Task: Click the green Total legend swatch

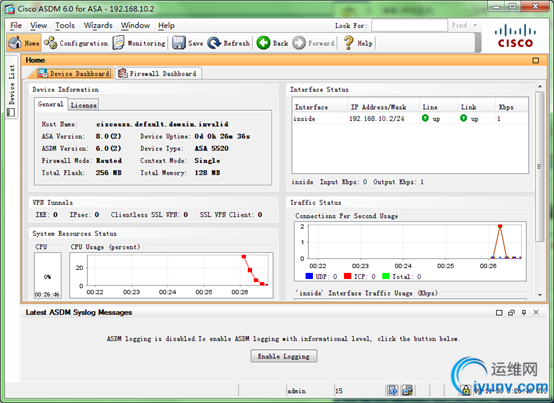Action: 386,276
